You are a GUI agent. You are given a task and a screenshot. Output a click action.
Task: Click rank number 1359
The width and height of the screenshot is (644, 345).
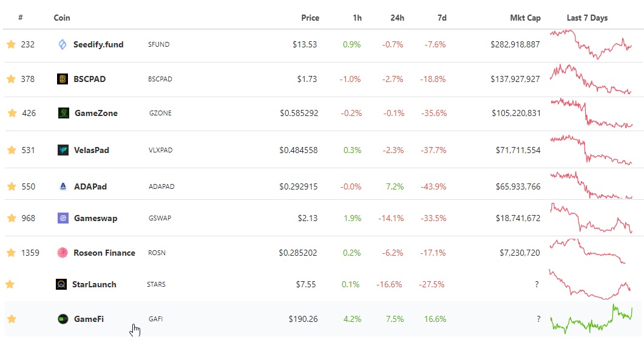pos(30,253)
